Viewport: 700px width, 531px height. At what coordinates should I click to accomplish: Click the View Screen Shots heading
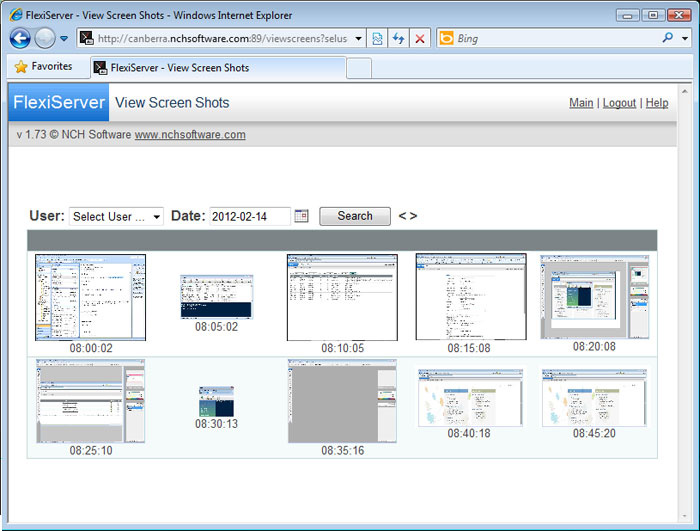pos(172,103)
